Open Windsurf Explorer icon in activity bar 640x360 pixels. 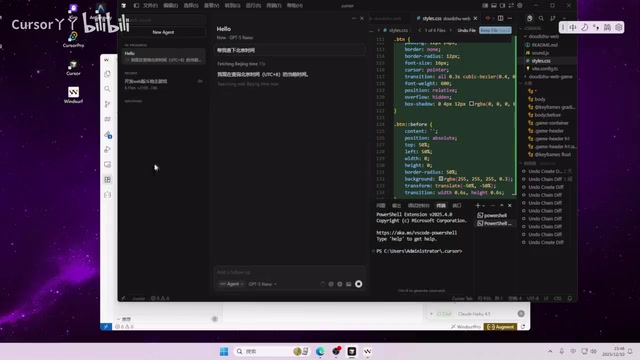(x=107, y=74)
